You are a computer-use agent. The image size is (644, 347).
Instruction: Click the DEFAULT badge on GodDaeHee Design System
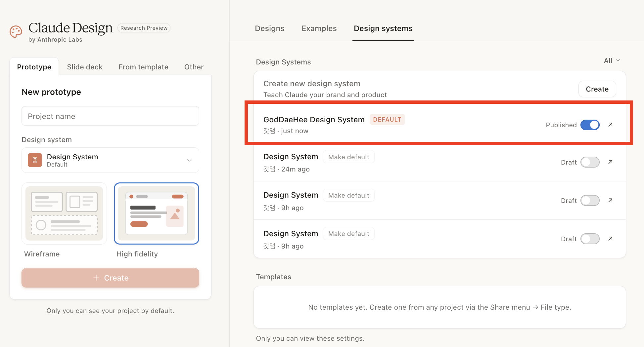[387, 119]
